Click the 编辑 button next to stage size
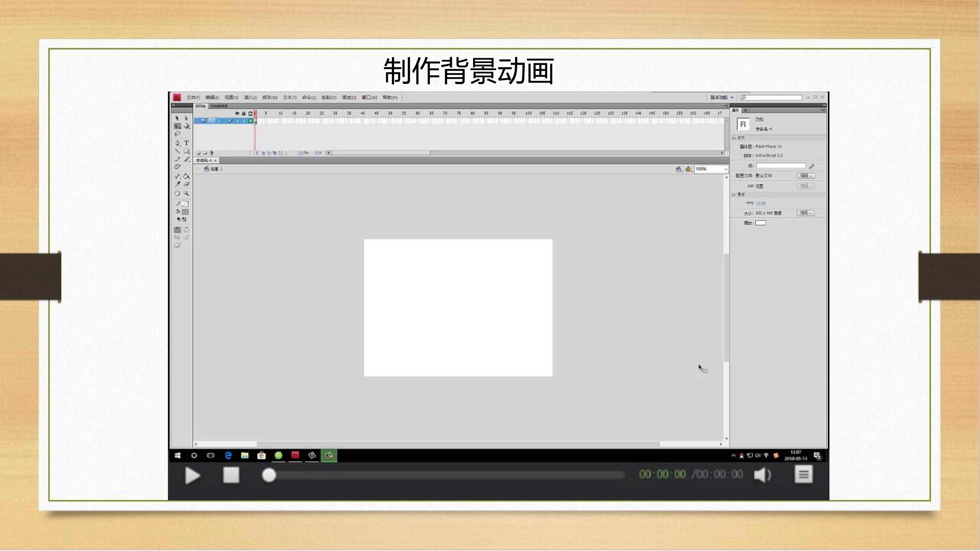The width and height of the screenshot is (980, 551). [805, 213]
